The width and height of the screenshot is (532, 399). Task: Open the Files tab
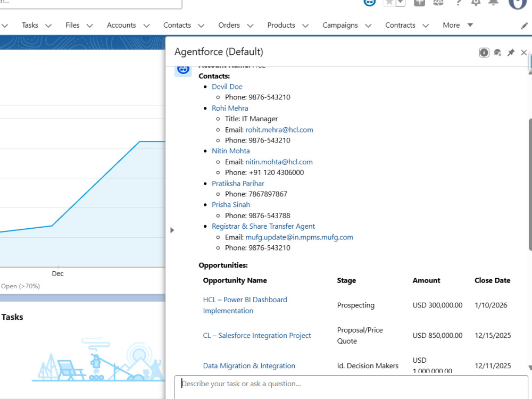tap(72, 25)
